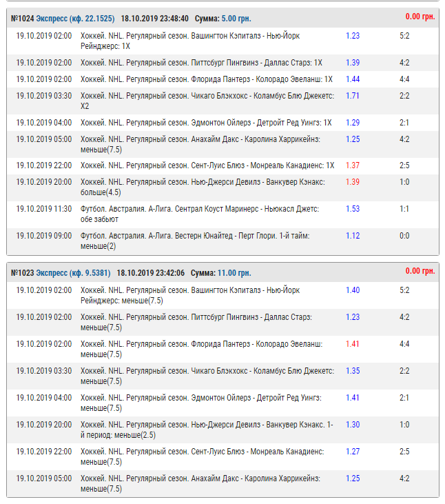445x504 pixels.
Task: Select Питтсбург Пингвинз меньше(7.5) row
Action: (x=222, y=323)
